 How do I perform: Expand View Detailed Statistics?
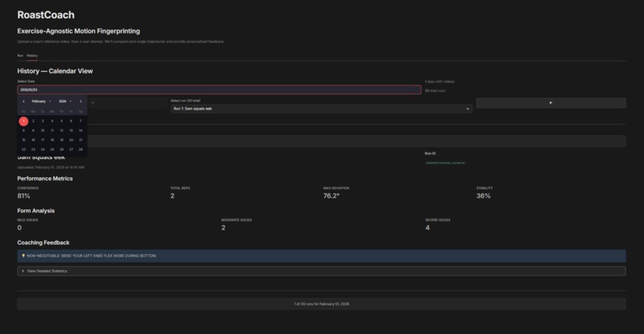[321, 271]
